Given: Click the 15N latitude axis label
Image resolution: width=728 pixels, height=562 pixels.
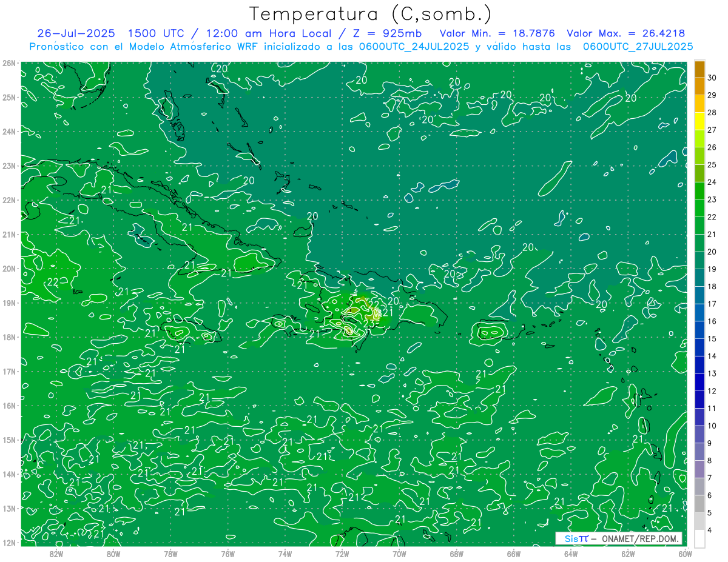Looking at the screenshot, I should click(x=9, y=440).
